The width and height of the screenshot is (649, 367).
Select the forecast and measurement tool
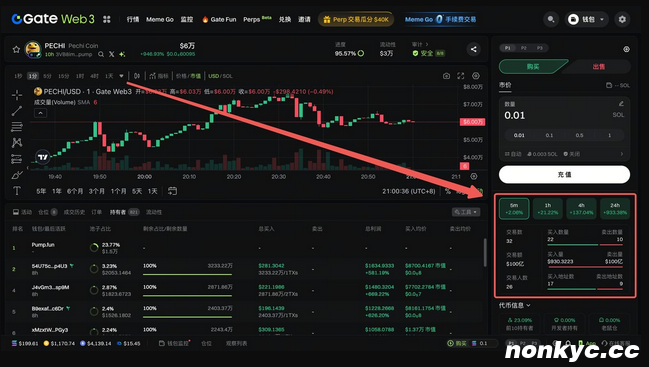tap(17, 159)
